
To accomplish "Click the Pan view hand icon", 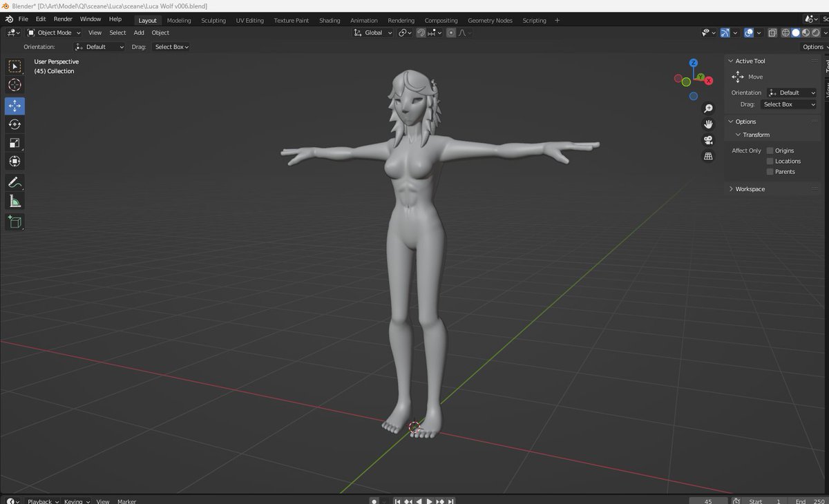I will 708,124.
